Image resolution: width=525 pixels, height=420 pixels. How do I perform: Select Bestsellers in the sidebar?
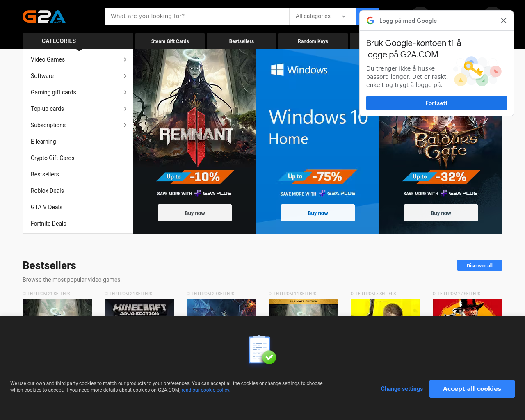click(78, 174)
